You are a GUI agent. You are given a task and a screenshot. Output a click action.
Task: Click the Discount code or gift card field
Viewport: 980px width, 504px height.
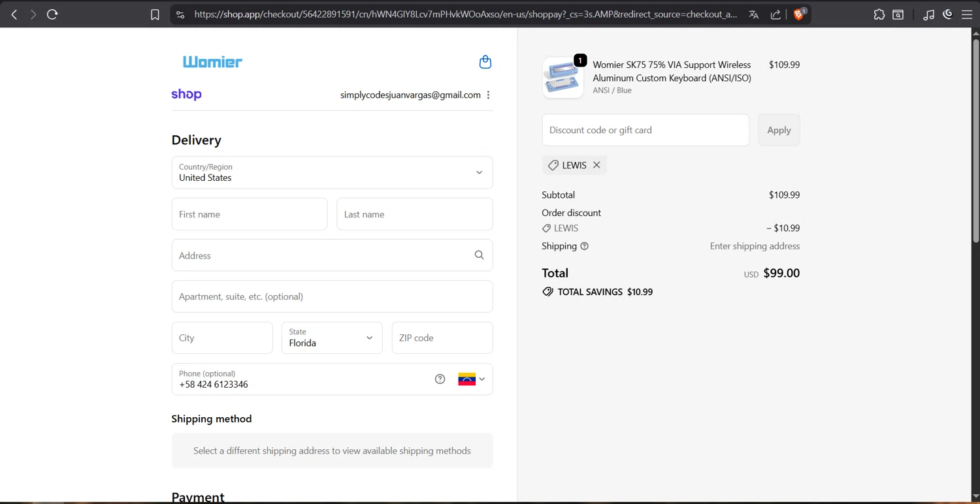coord(645,130)
